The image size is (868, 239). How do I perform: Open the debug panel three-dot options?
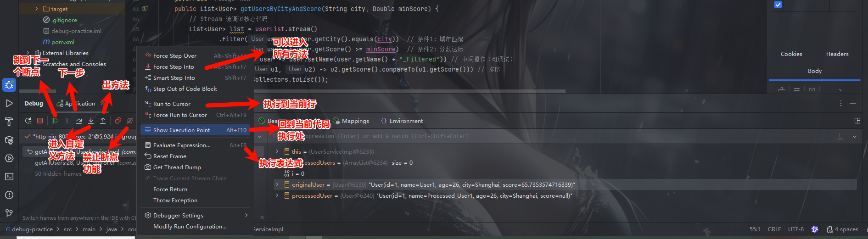(x=841, y=104)
